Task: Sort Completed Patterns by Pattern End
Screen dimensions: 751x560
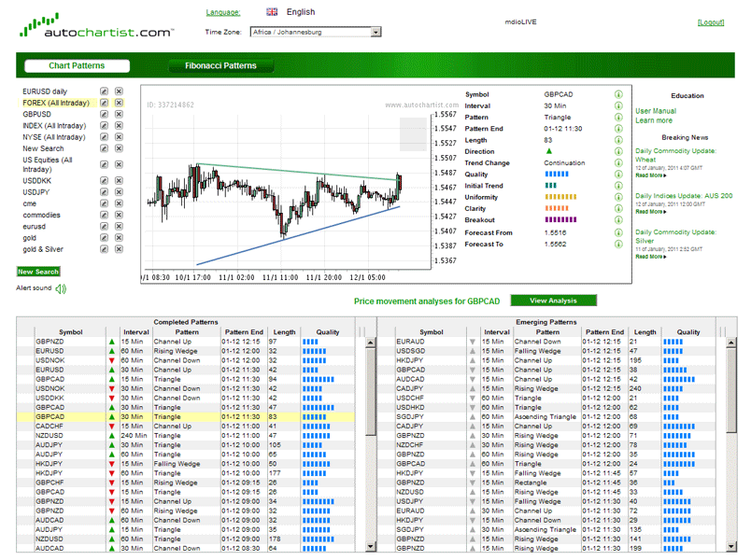Action: [x=244, y=332]
